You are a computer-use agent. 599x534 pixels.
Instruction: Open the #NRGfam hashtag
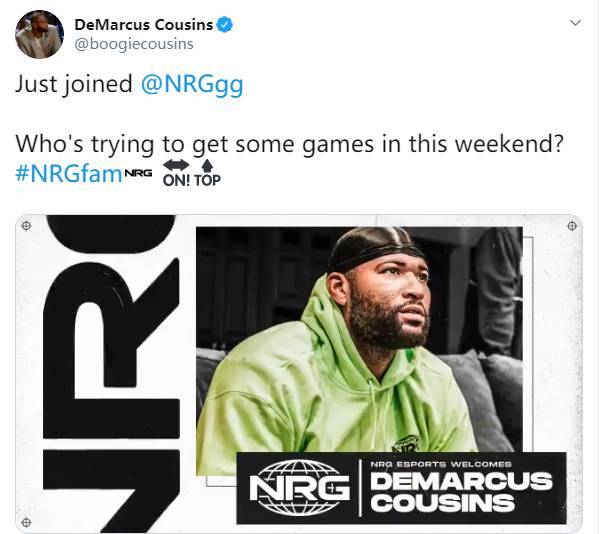tap(68, 174)
